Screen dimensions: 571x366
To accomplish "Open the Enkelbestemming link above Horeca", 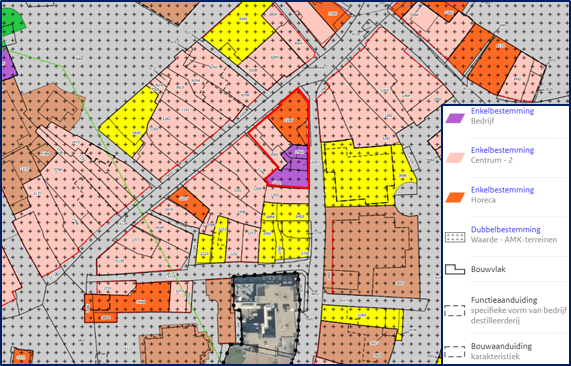I will pos(502,190).
